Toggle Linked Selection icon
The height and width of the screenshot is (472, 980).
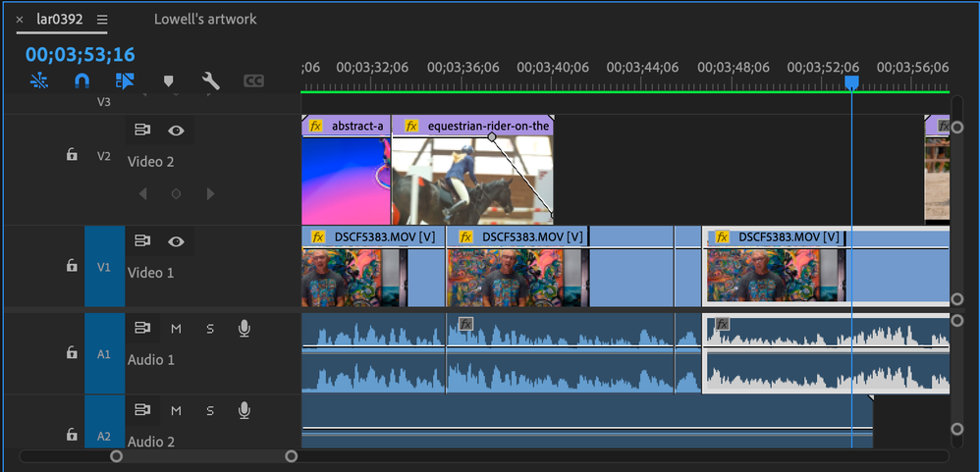pos(125,80)
